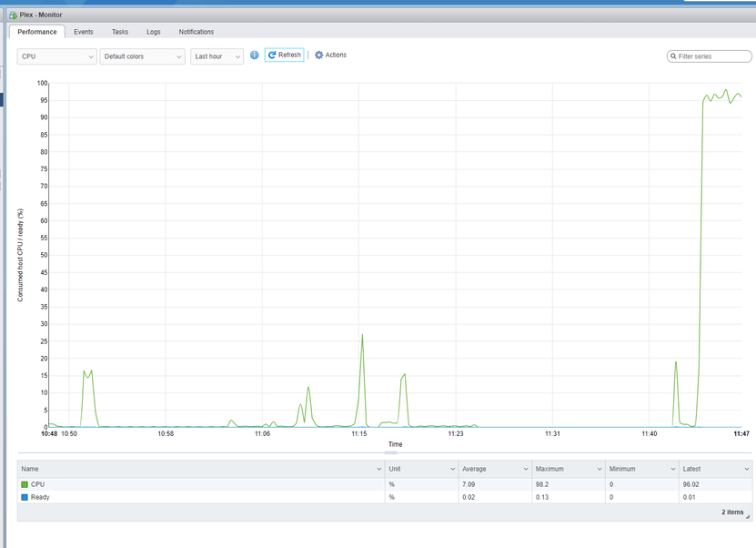The height and width of the screenshot is (548, 756).
Task: Expand the Latest column chevron
Action: click(x=746, y=469)
